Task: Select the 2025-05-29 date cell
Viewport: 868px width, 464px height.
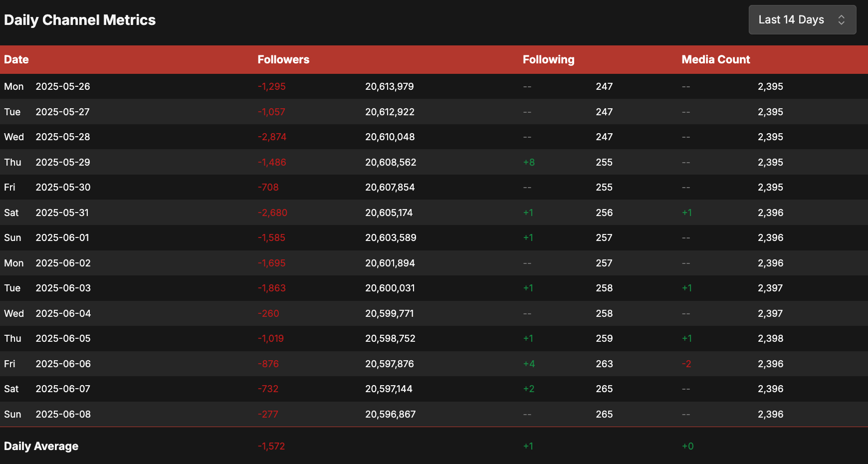Action: coord(63,162)
